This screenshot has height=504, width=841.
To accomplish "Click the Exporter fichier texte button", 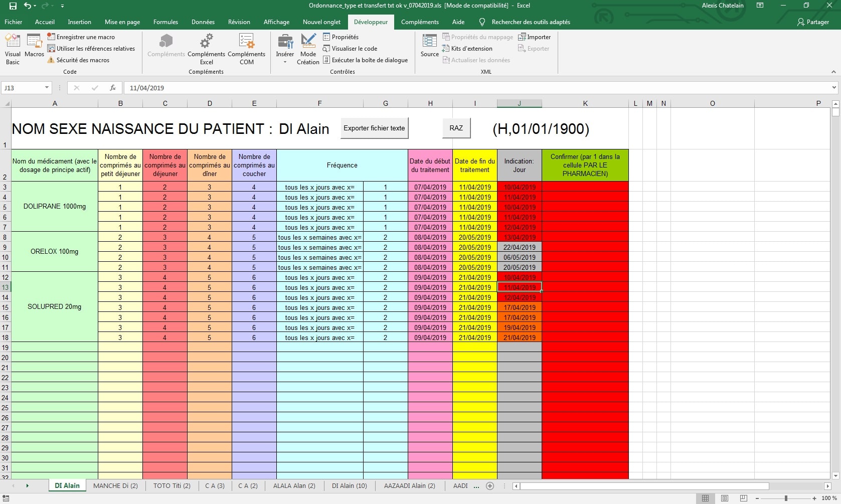I will [374, 128].
